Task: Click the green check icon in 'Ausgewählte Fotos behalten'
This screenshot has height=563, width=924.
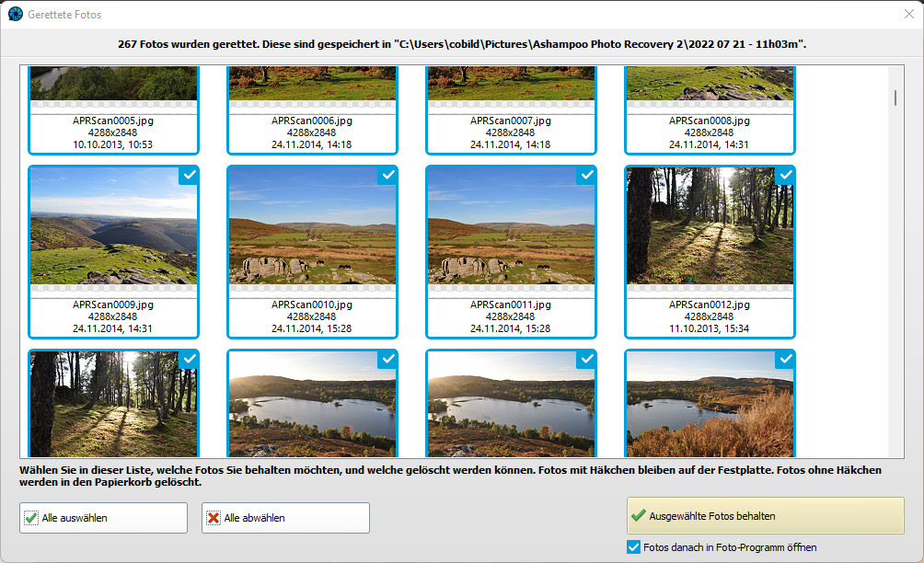Action: [x=638, y=516]
